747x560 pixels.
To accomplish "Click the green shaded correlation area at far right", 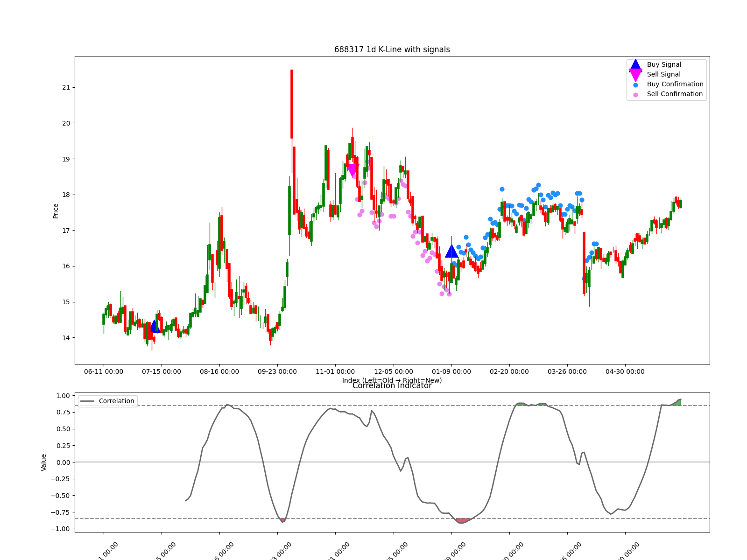I will [678, 403].
